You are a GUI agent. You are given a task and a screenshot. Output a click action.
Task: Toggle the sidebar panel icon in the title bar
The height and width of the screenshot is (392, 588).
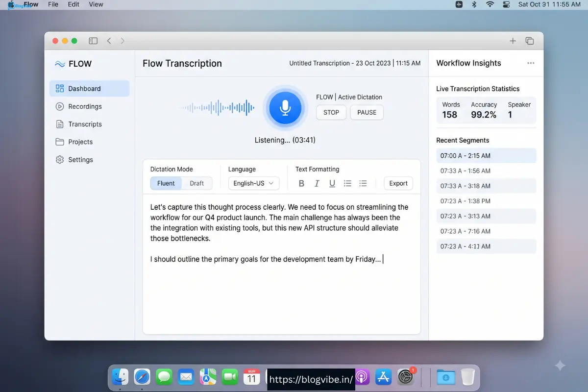(93, 41)
